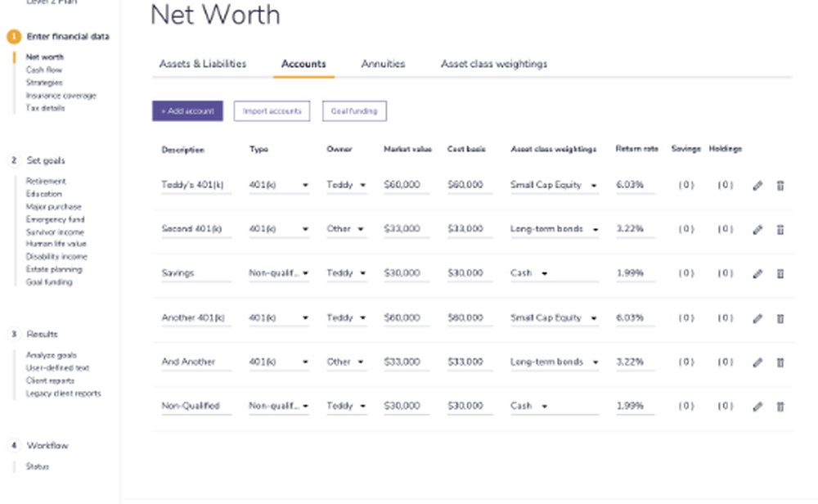Open Client reports under Results
The image size is (818, 504).
(x=50, y=380)
